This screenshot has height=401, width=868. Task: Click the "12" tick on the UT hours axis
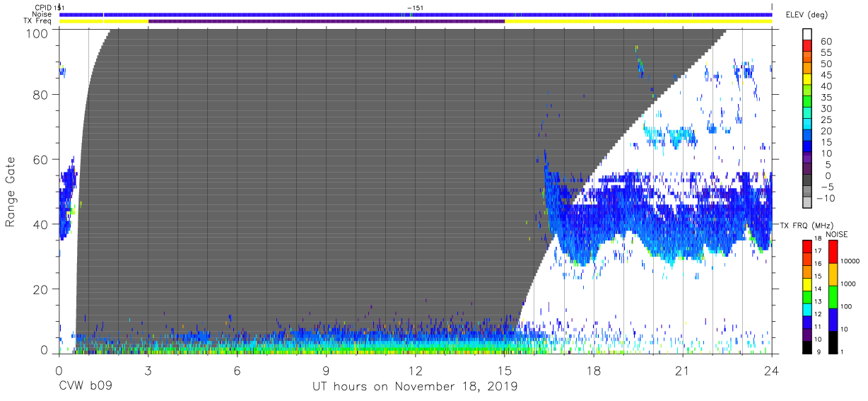coord(416,371)
